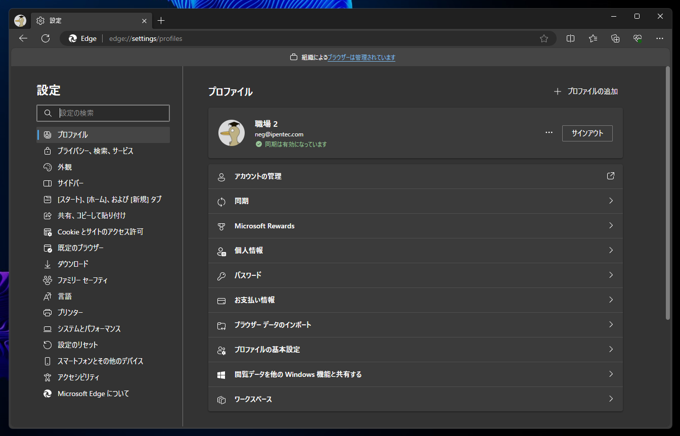Click the neg@ipentec.com email text
Viewport: 680px width, 436px height.
(x=279, y=134)
